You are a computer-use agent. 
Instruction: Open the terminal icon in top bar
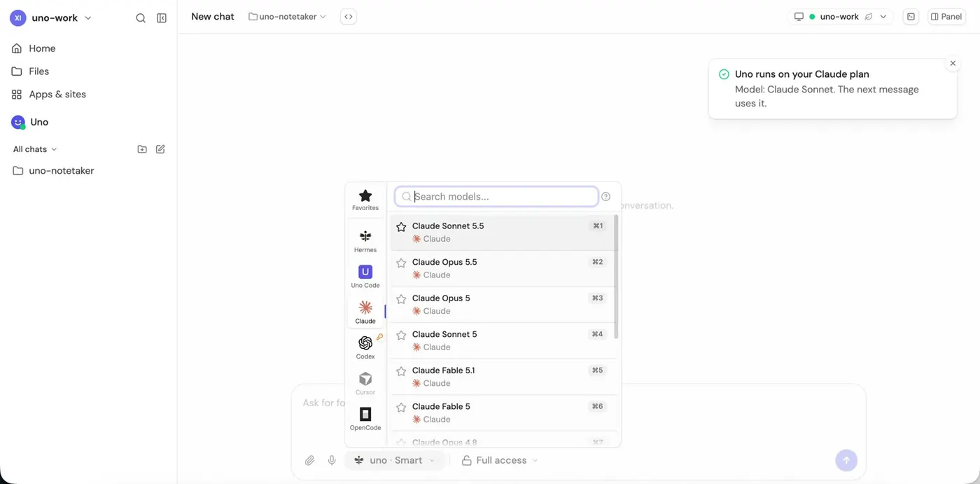tap(911, 17)
